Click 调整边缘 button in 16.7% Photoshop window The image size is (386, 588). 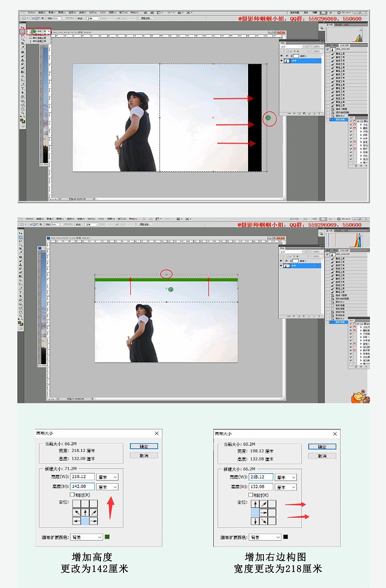pyautogui.click(x=146, y=18)
